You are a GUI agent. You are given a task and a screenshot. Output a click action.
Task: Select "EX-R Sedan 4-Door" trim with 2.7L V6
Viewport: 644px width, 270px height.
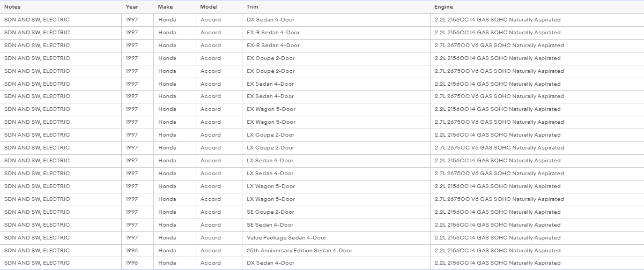[336, 46]
